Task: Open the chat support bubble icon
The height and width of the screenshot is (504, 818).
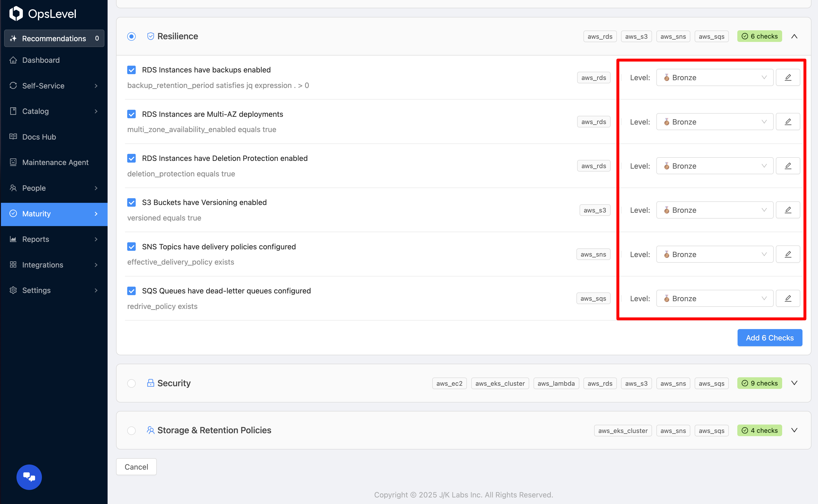Action: coord(29,477)
